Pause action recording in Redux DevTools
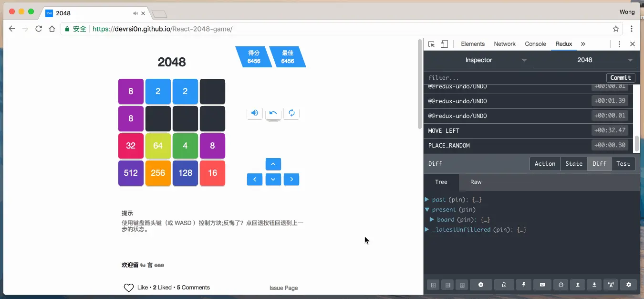This screenshot has height=299, width=644. 481,285
